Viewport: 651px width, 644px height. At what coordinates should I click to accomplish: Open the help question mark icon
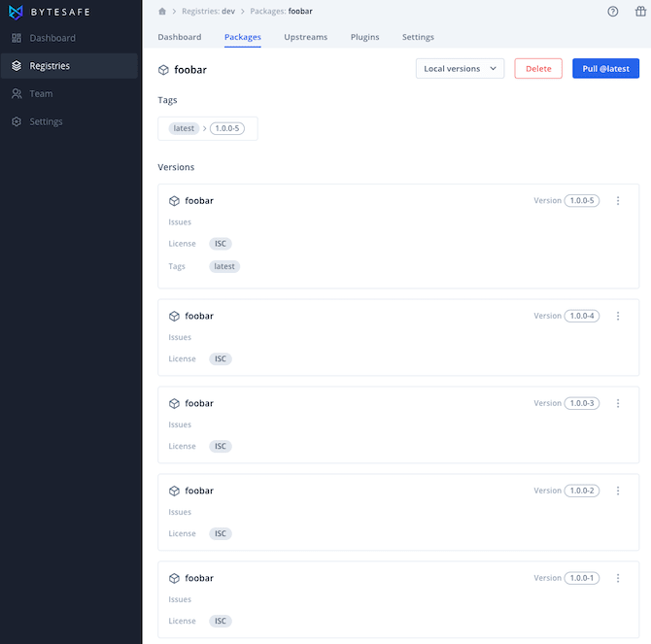(612, 12)
